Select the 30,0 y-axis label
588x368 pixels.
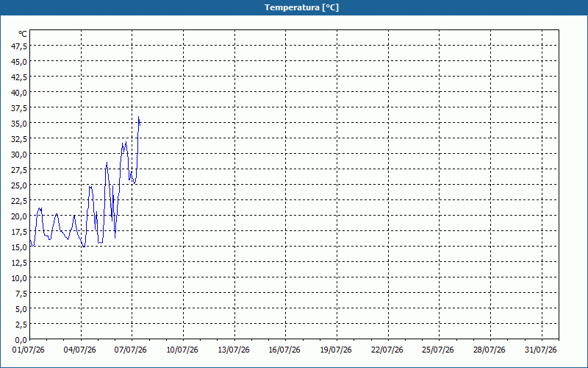point(20,155)
